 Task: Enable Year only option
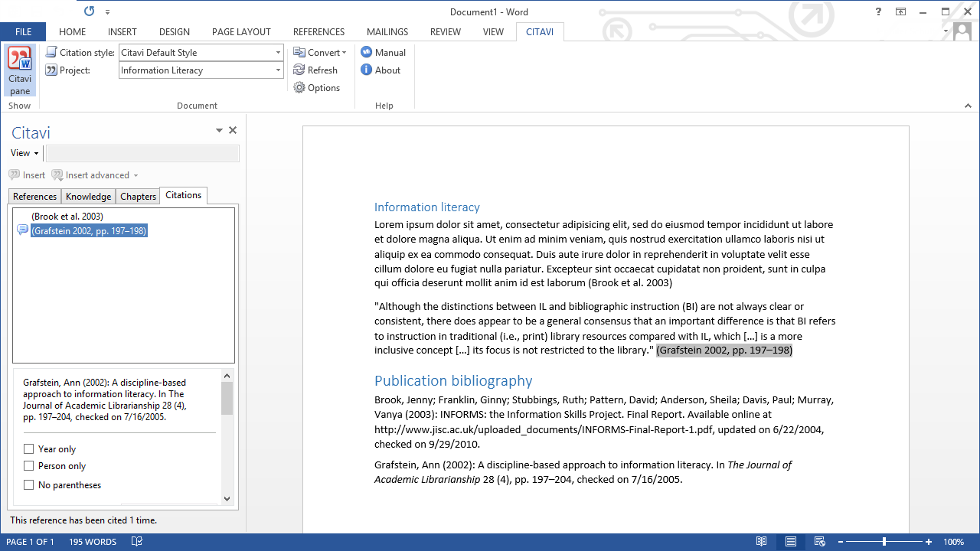(28, 449)
